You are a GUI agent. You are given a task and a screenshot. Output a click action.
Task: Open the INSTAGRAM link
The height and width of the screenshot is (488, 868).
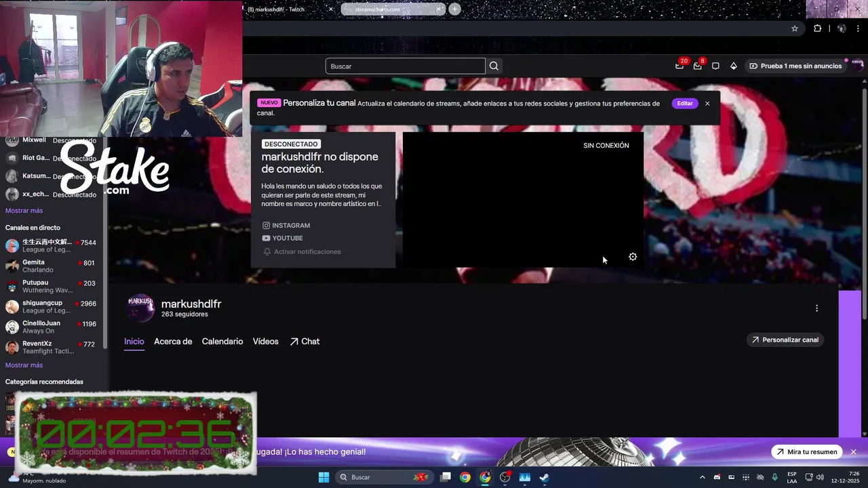(286, 226)
